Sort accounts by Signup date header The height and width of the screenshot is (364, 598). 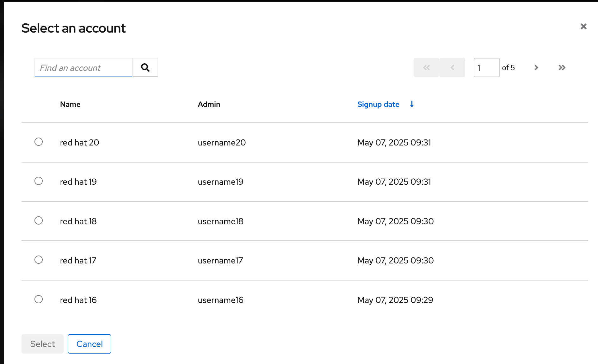378,104
